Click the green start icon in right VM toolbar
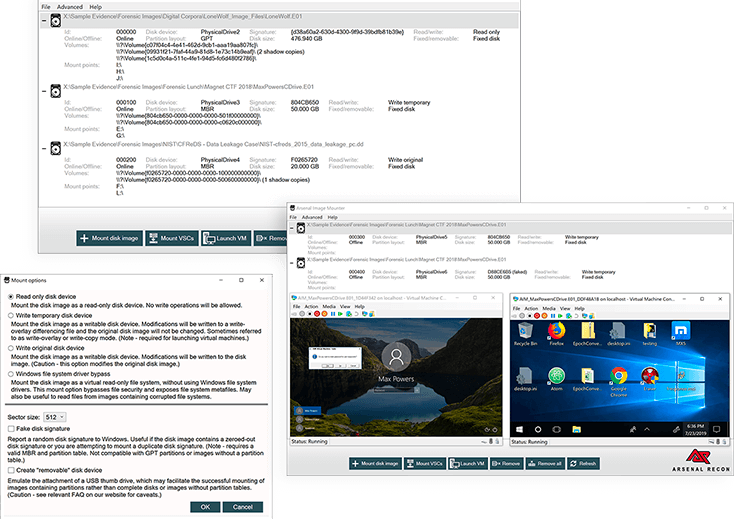 [x=560, y=315]
